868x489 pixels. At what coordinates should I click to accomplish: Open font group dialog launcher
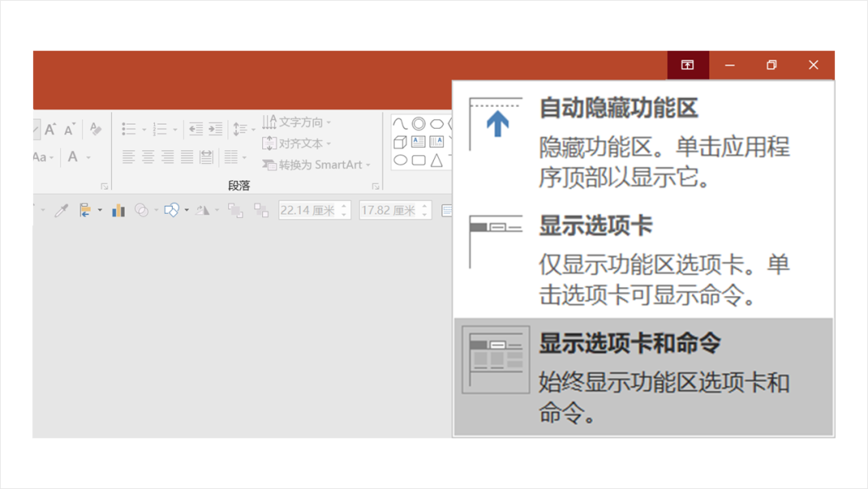(104, 187)
